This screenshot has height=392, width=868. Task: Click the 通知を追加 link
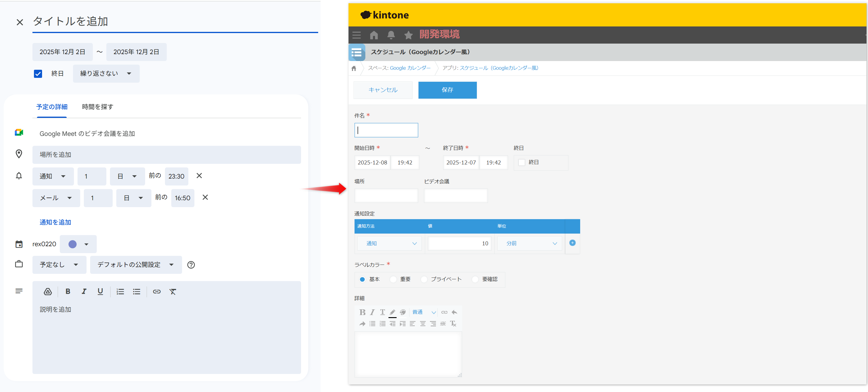coord(55,222)
